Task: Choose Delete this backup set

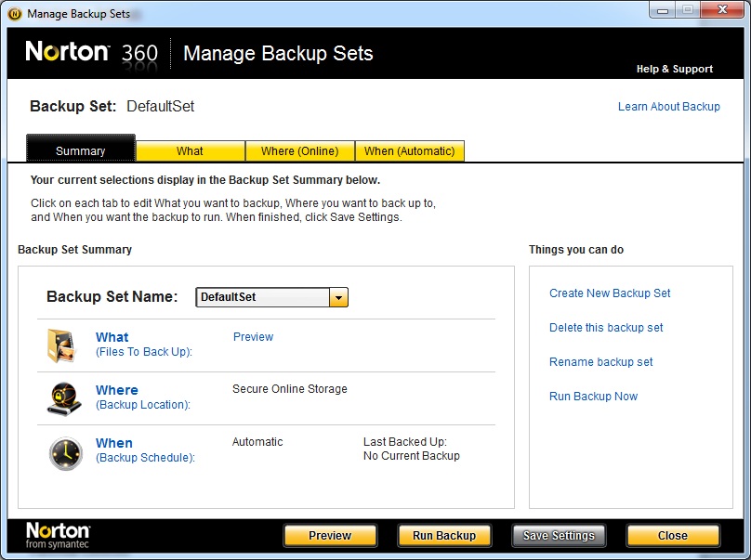Action: pyautogui.click(x=606, y=328)
